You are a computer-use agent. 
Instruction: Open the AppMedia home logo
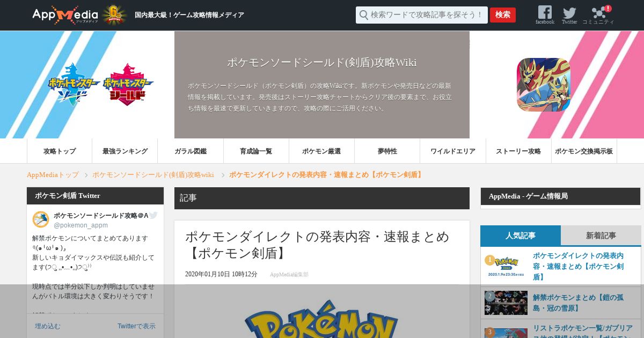click(65, 15)
